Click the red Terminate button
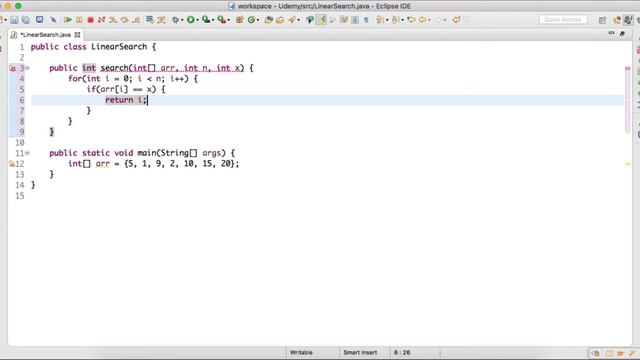This screenshot has width=640, height=360. coord(90,20)
